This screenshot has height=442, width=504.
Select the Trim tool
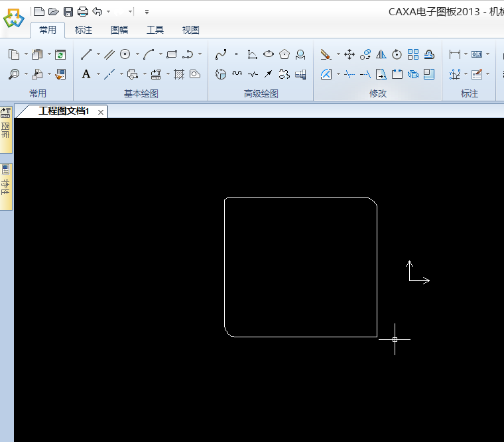coord(349,74)
